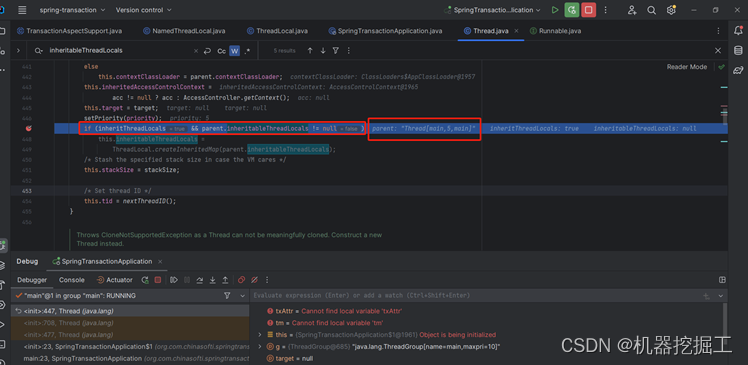
Task: Click the Reader Mode label
Action: 687,67
